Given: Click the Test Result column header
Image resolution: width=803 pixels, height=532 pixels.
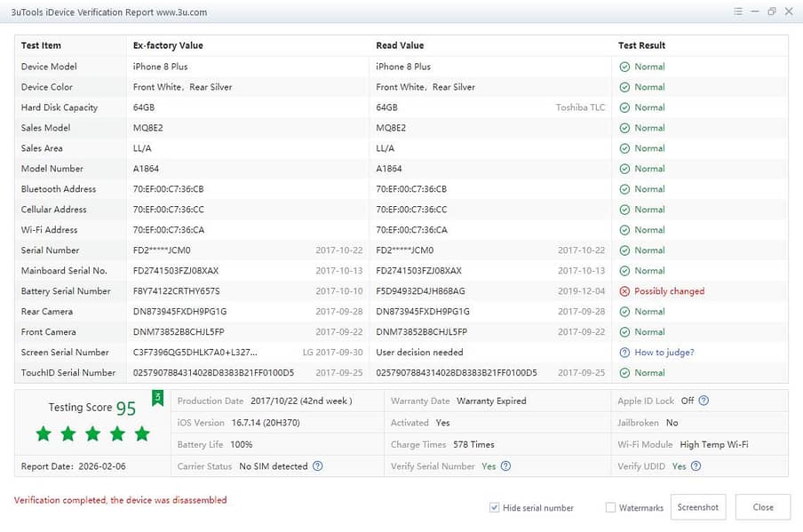Looking at the screenshot, I should (641, 45).
